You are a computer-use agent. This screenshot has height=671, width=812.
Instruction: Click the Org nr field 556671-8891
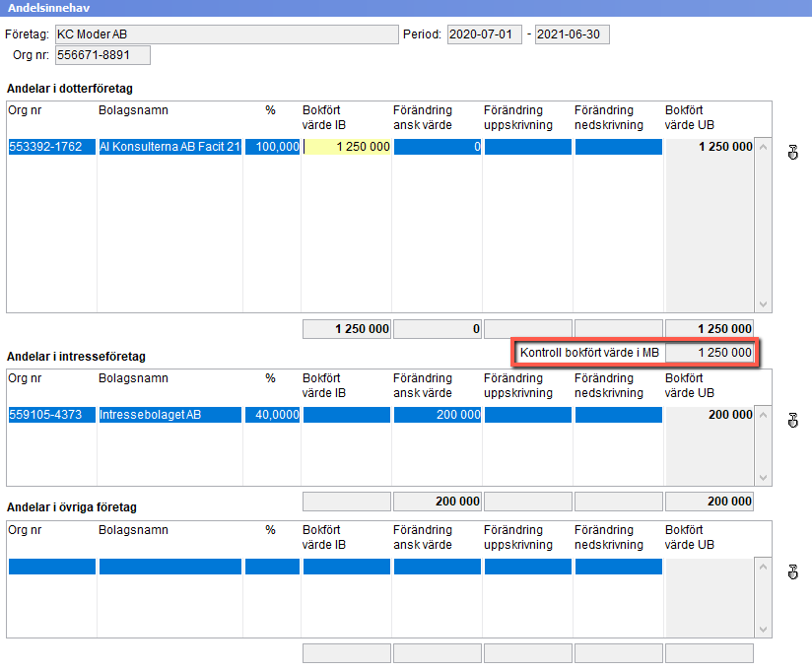click(102, 55)
